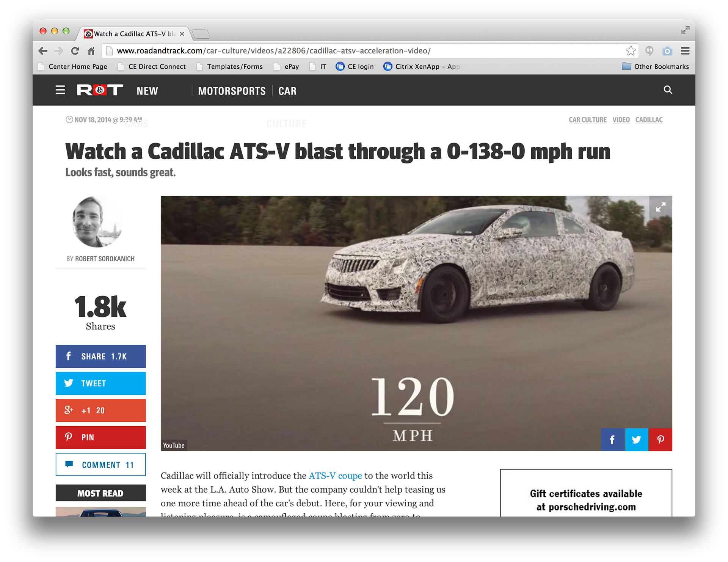This screenshot has height=562, width=728.
Task: Click the TWEET button
Action: (100, 383)
